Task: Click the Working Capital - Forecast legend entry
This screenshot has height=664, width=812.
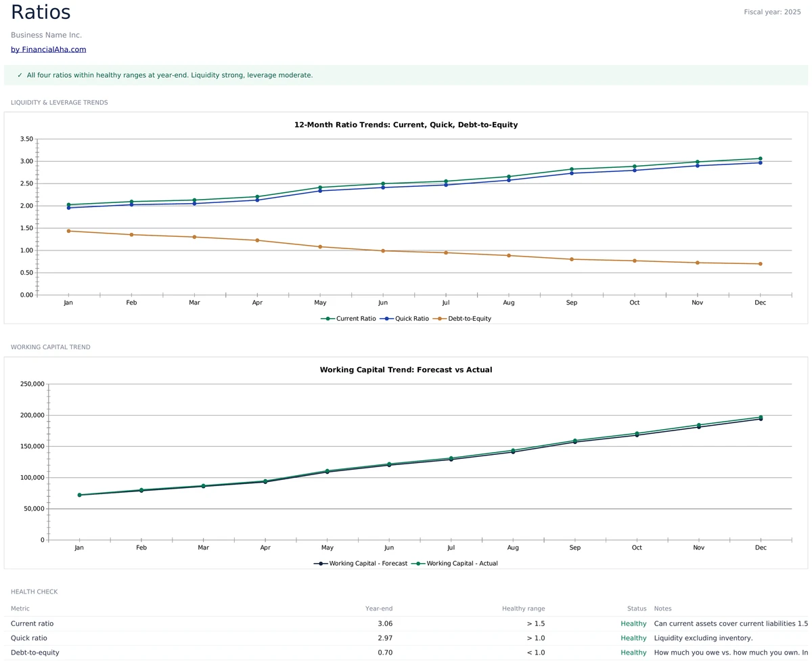Action: pos(361,563)
